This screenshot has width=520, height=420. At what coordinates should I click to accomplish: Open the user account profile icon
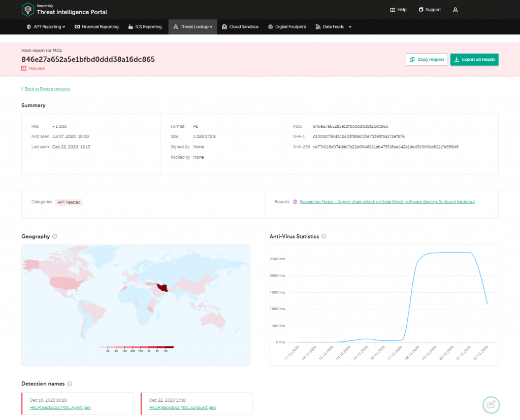[x=456, y=10]
